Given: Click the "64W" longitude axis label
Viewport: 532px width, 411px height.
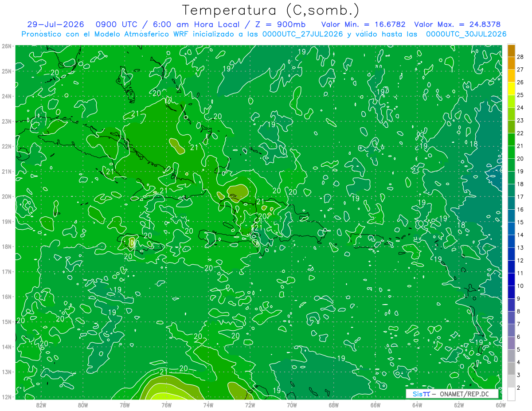Looking at the screenshot, I should coord(417,405).
